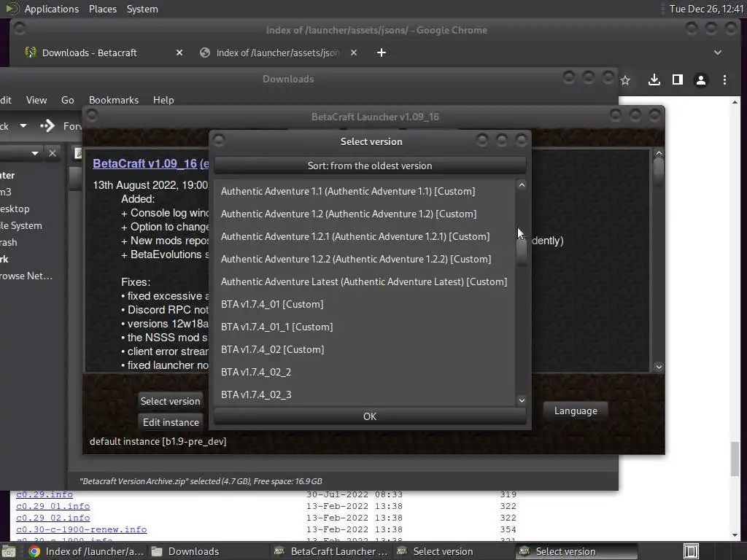747x560 pixels.
Task: Switch to active Select version taskbar entry
Action: (x=577, y=551)
